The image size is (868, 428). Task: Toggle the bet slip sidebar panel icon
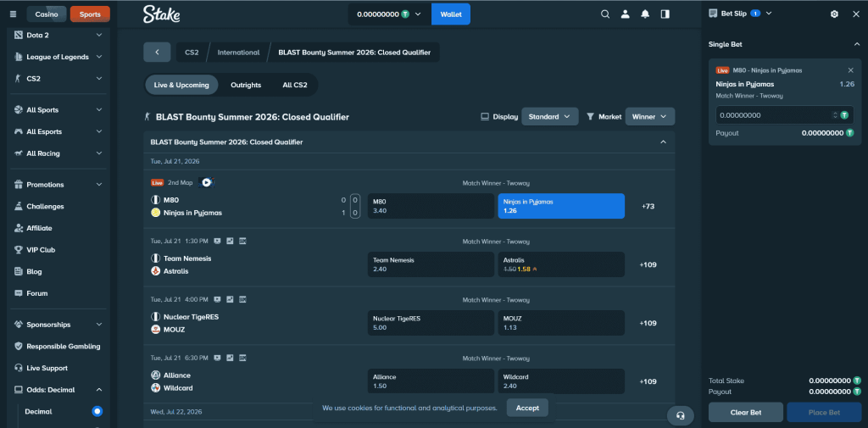click(x=665, y=14)
